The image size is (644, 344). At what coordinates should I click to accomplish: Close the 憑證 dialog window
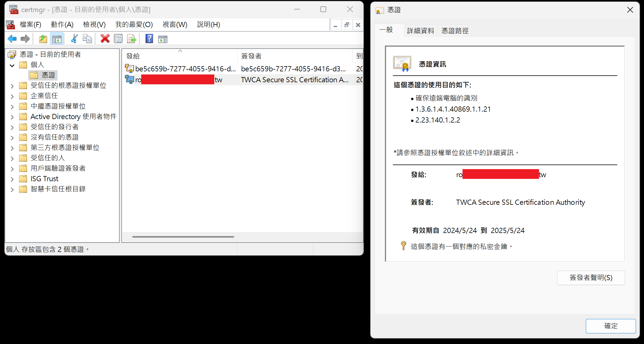coord(630,10)
